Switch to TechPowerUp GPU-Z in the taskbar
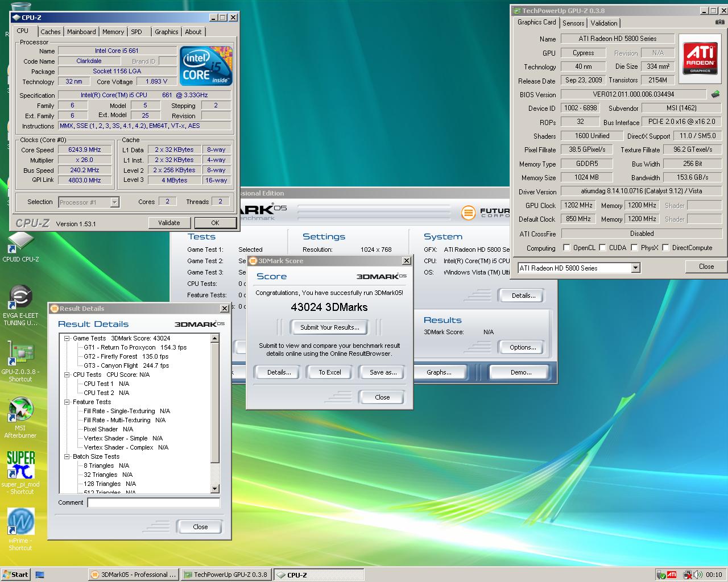Image resolution: width=728 pixels, height=582 pixels. [x=226, y=575]
